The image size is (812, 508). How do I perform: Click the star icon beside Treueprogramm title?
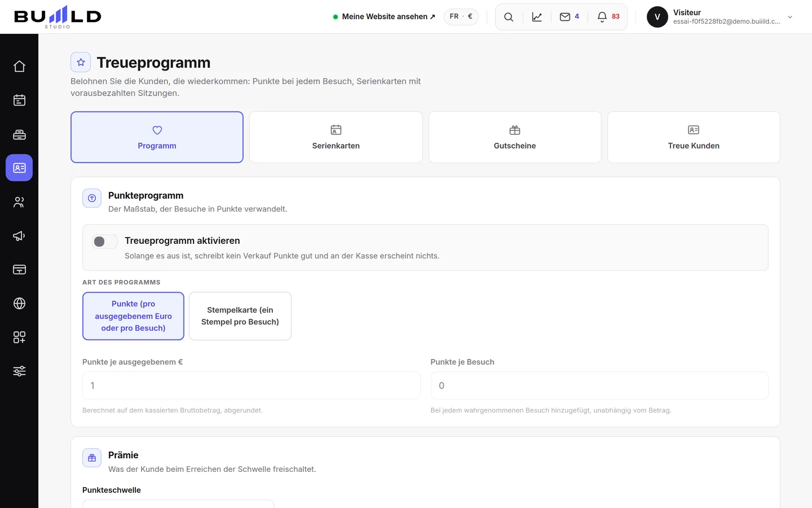81,62
